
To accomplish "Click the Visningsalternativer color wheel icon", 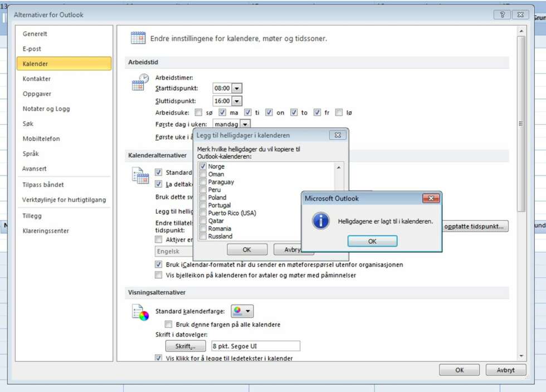I will pos(140,312).
